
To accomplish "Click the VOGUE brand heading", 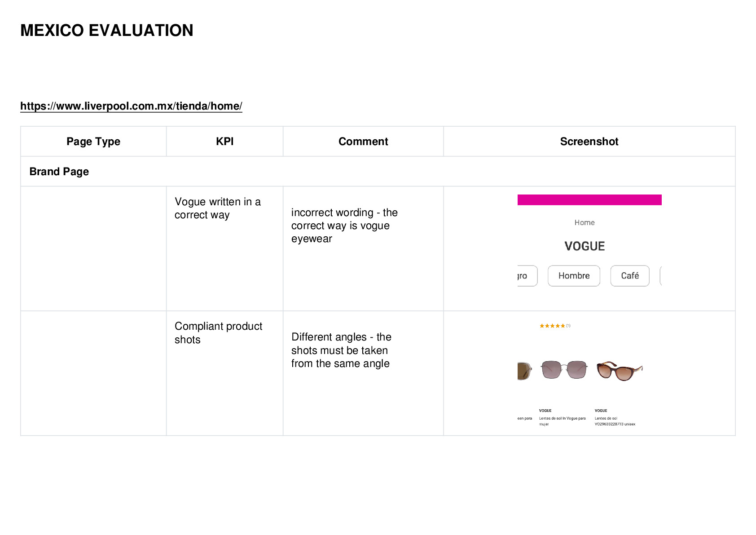I will (x=585, y=246).
